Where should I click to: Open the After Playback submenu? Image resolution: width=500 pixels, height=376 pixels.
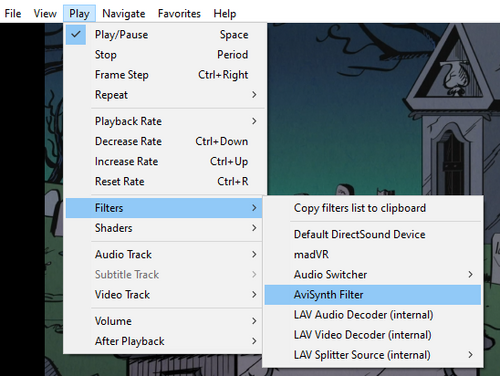(x=164, y=341)
